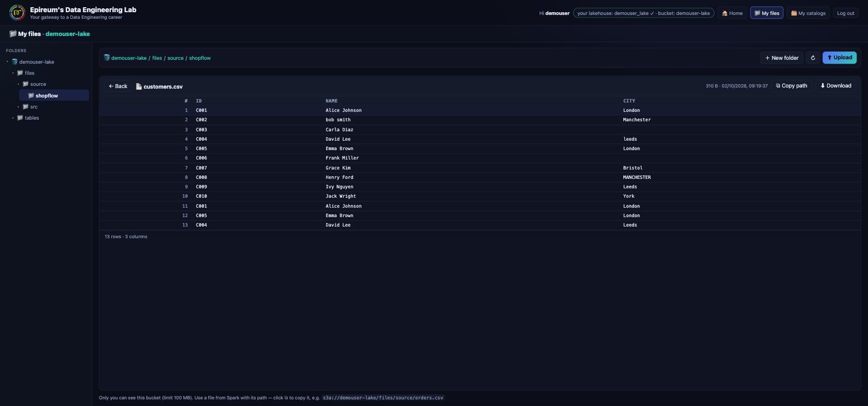Expand the tables folder tree node
The width and height of the screenshot is (868, 406).
click(x=13, y=117)
